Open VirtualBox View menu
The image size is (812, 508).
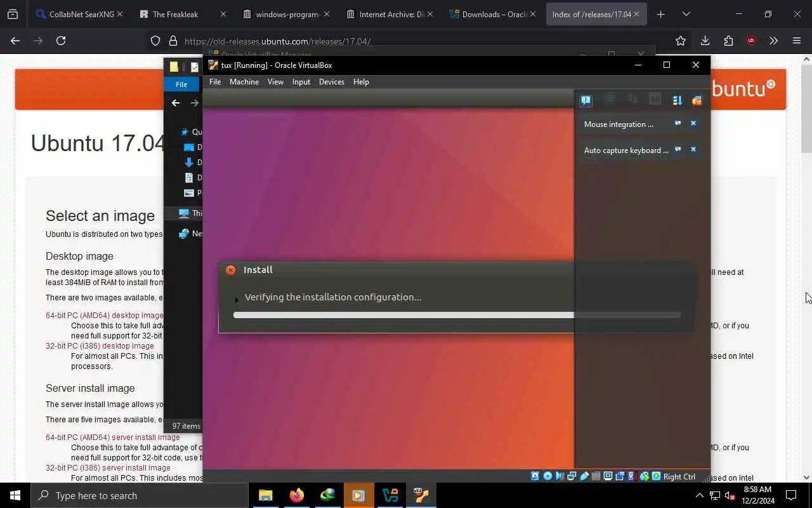point(275,82)
